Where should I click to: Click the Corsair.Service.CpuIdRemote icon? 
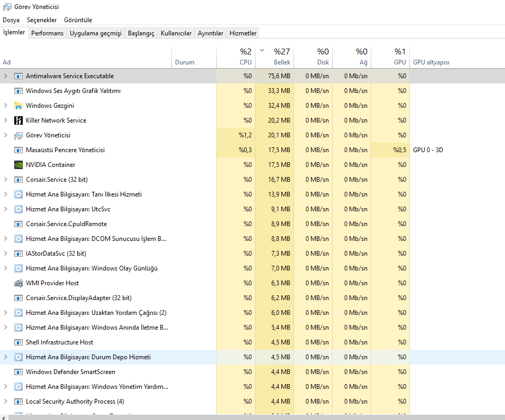(19, 225)
